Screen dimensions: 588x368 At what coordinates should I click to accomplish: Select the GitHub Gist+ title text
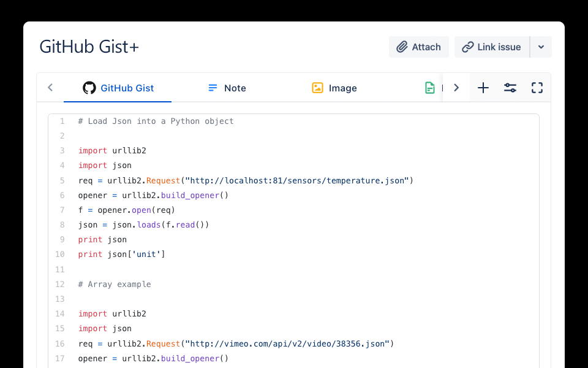point(89,47)
